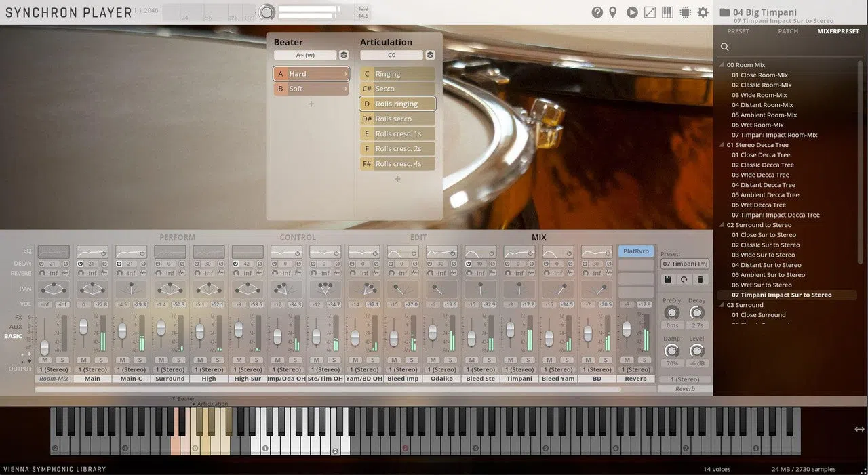
Task: Select the Rolls cresc. 2s articulation
Action: tap(397, 148)
